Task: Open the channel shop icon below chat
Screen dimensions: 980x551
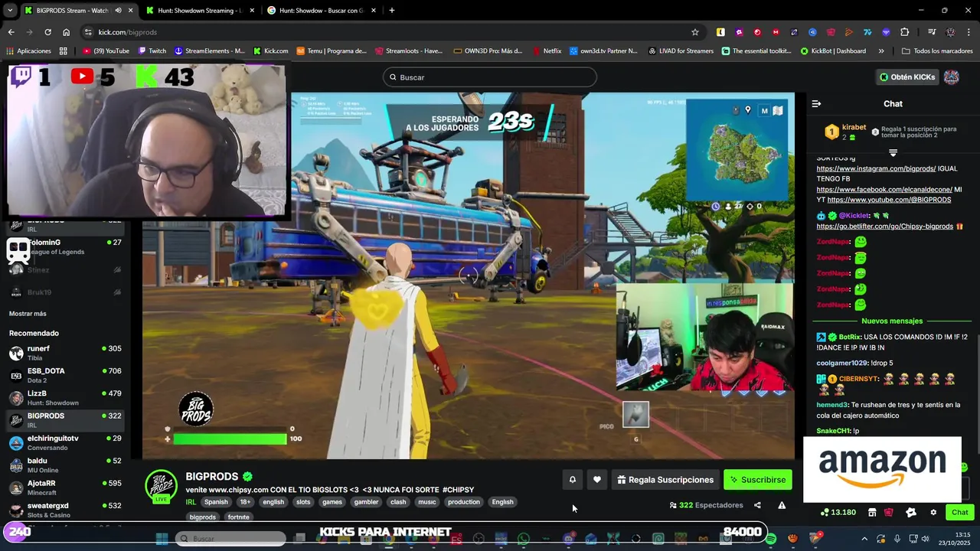Action: tap(871, 512)
